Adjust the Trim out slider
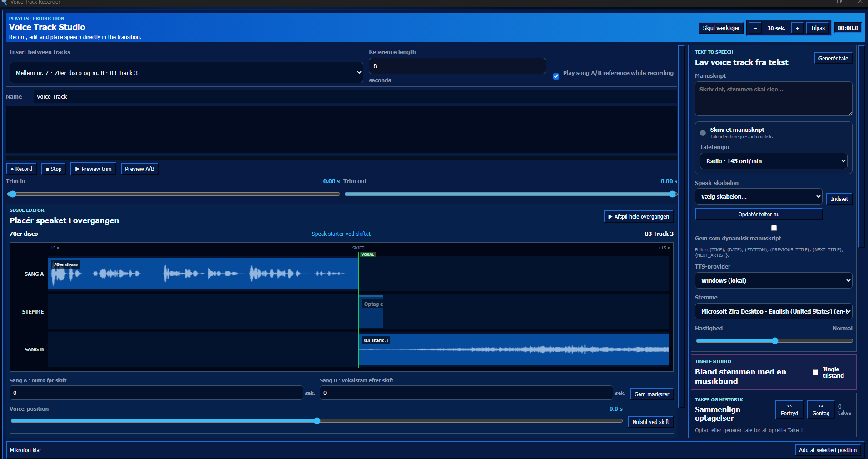 [x=511, y=194]
